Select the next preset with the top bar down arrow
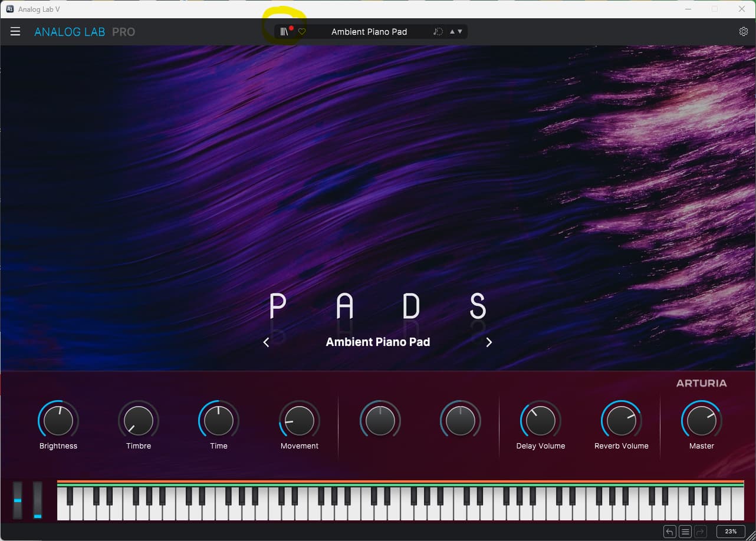Screen dimensions: 756x541 [x=460, y=32]
